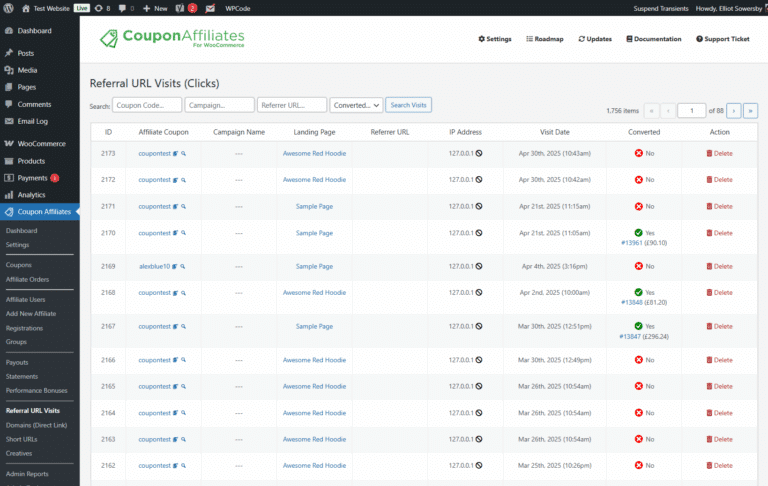Open the New content menu in admin bar
Viewport: 768px width, 486px height.
155,8
